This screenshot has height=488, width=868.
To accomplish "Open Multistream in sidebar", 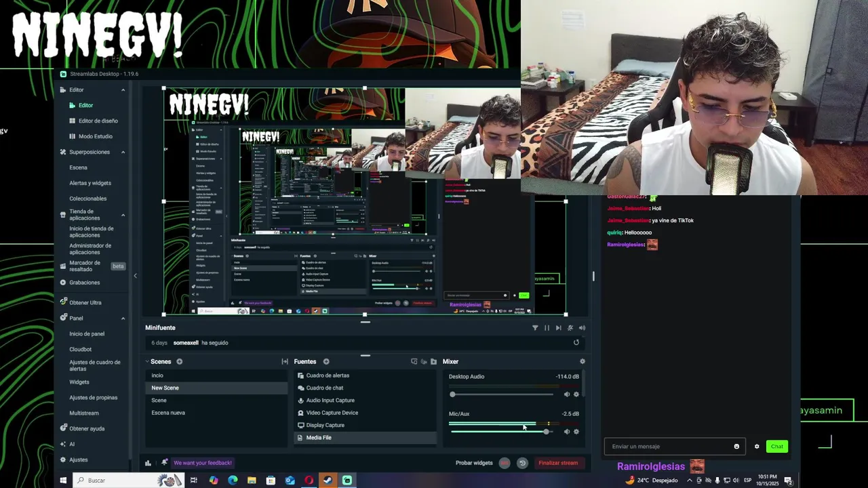I will 83,413.
